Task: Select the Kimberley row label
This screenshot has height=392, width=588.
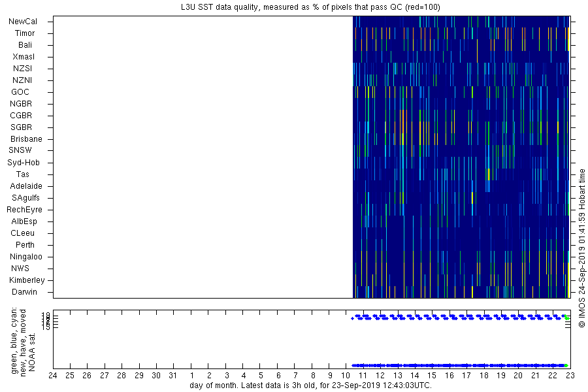Action: coord(27,280)
